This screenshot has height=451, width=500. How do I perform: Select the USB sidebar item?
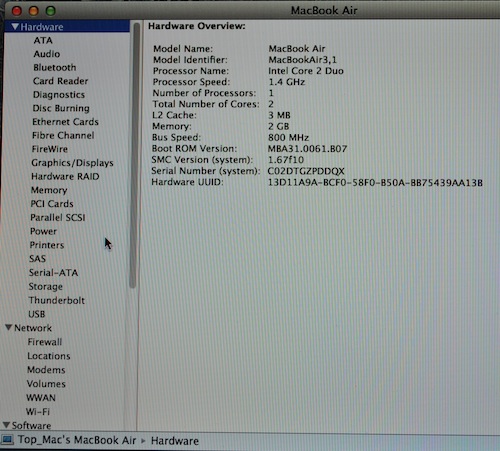[x=37, y=314]
